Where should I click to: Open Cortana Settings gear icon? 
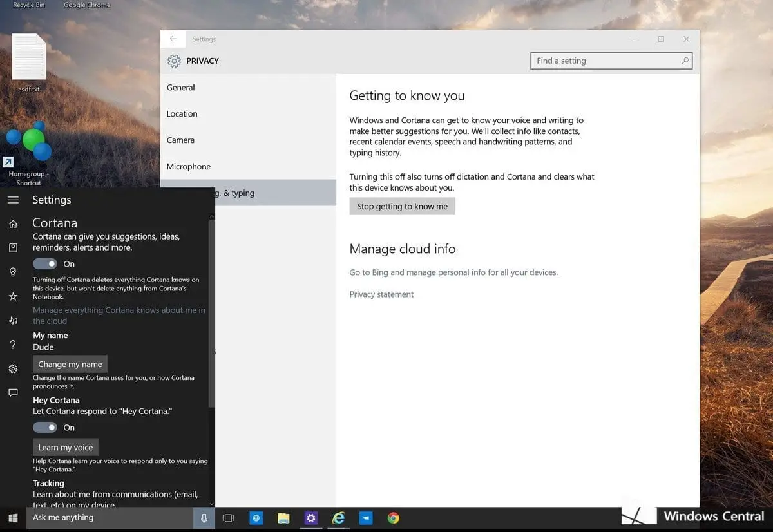[13, 368]
